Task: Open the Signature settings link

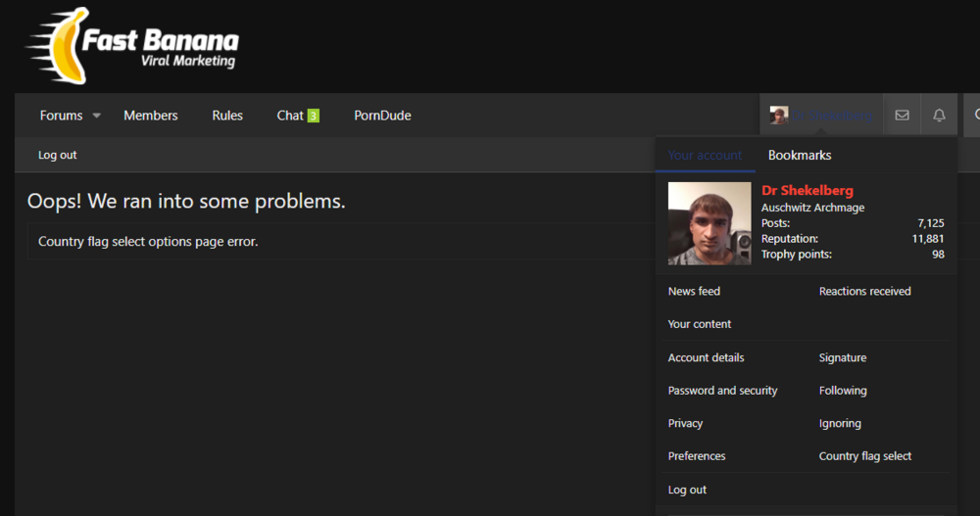Action: 842,357
